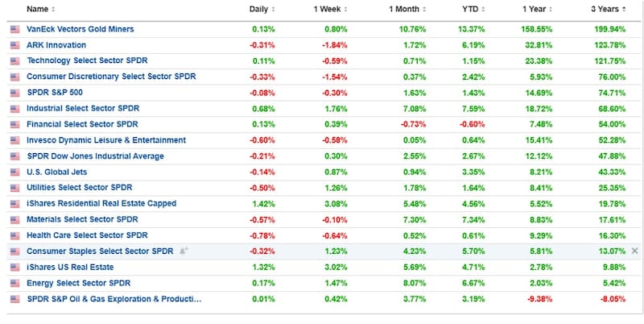Click the alert bell beside Consumer Staples SPDR
644x324 pixels.
click(183, 251)
